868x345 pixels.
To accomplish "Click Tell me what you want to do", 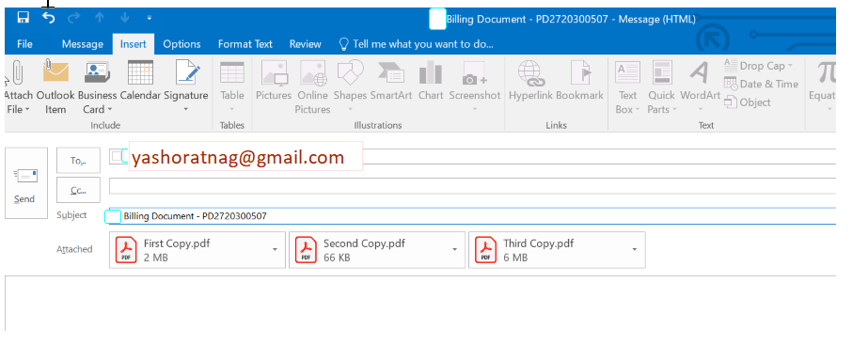I will (x=416, y=44).
